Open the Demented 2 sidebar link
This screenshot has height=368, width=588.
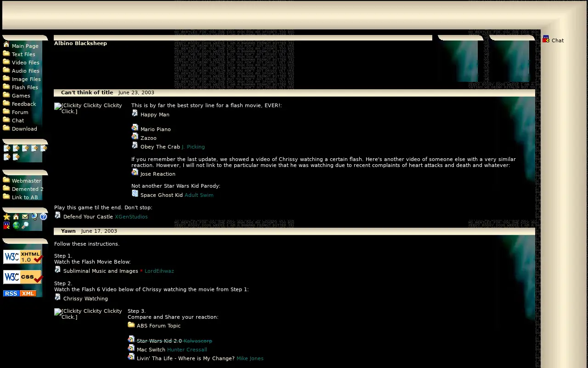(x=28, y=189)
